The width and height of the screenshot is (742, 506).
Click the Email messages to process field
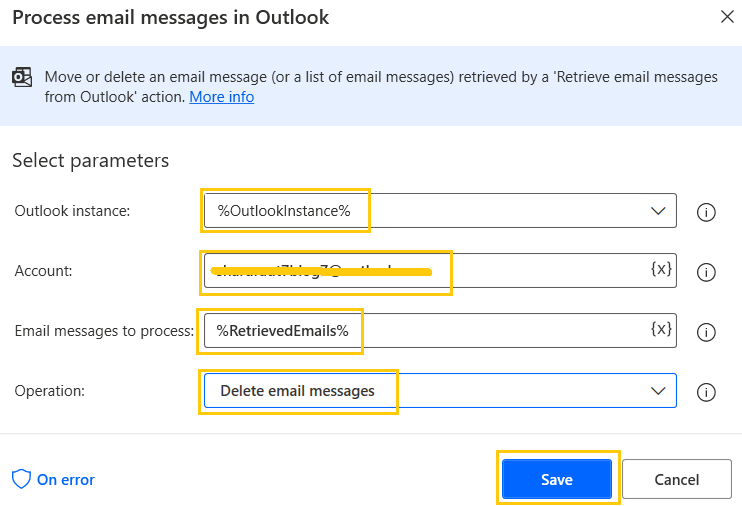(440, 330)
